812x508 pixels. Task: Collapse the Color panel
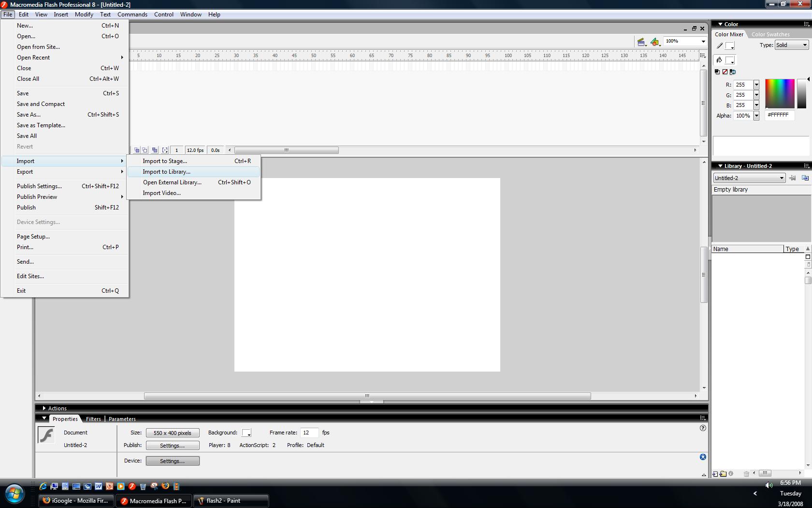click(x=720, y=24)
